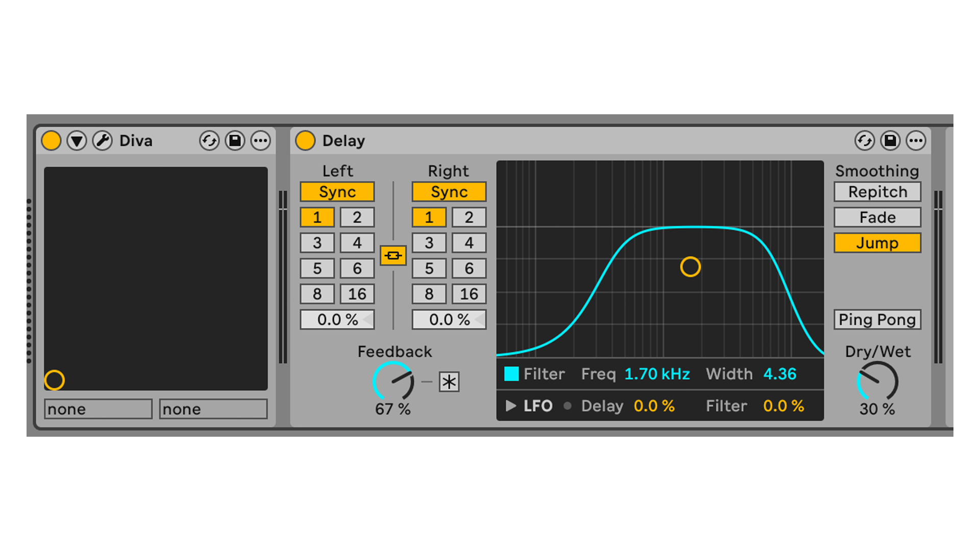980x551 pixels.
Task: Select Repitch smoothing mode
Action: (877, 192)
